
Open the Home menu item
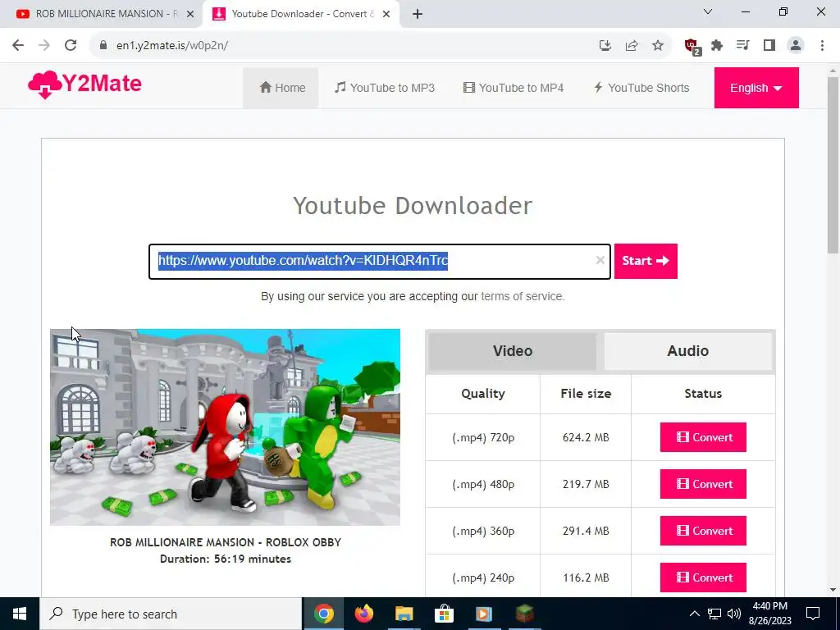coord(282,88)
